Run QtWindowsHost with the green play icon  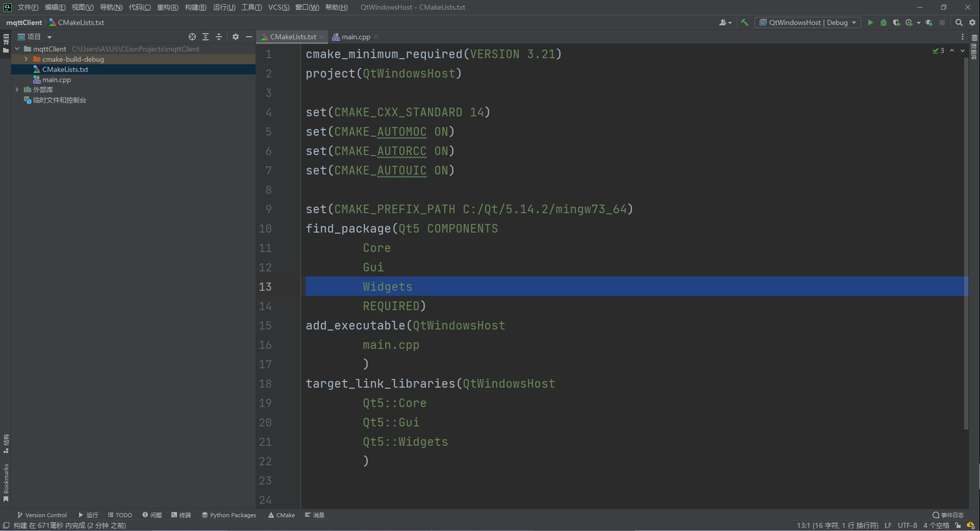pyautogui.click(x=870, y=22)
